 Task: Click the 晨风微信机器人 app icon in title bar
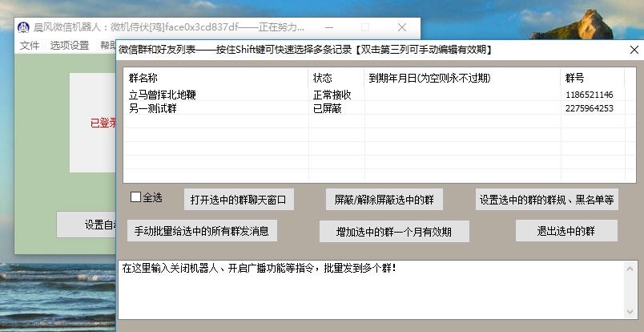click(x=23, y=27)
